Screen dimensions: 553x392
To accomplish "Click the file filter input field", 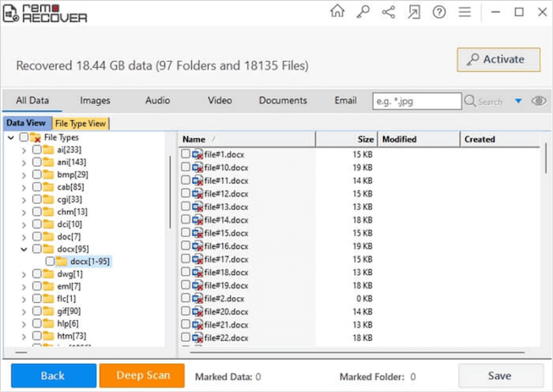I will (x=416, y=101).
